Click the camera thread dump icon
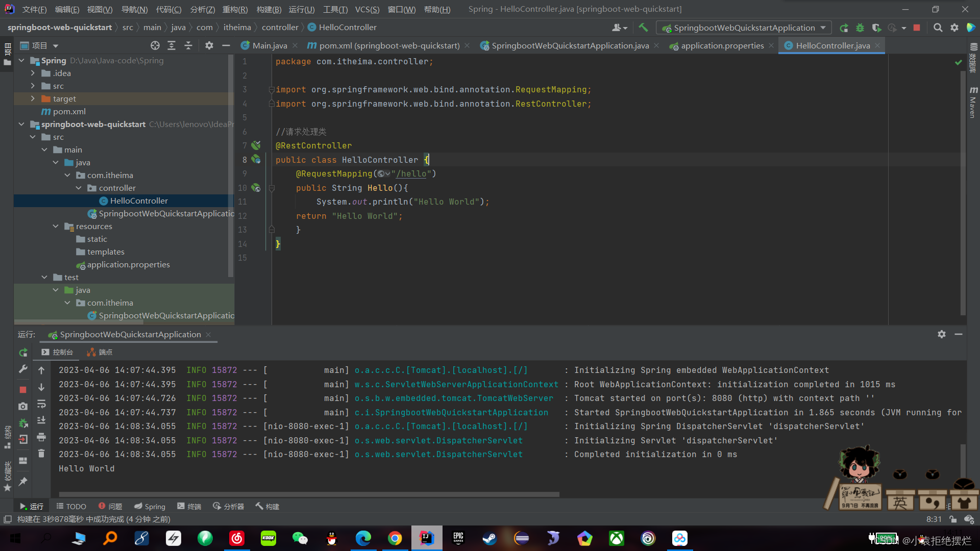980x551 pixels. point(23,406)
